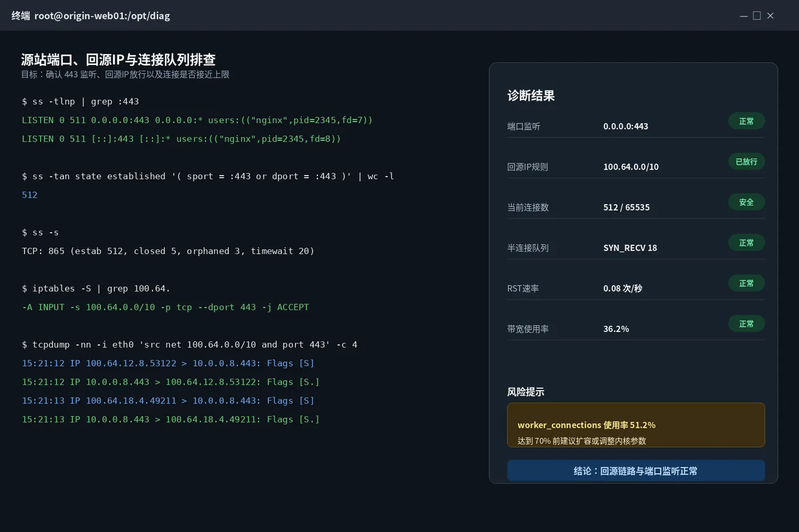Click the 15:21:13 packet line with Flags [S.]
The width and height of the screenshot is (799, 532).
(x=171, y=419)
